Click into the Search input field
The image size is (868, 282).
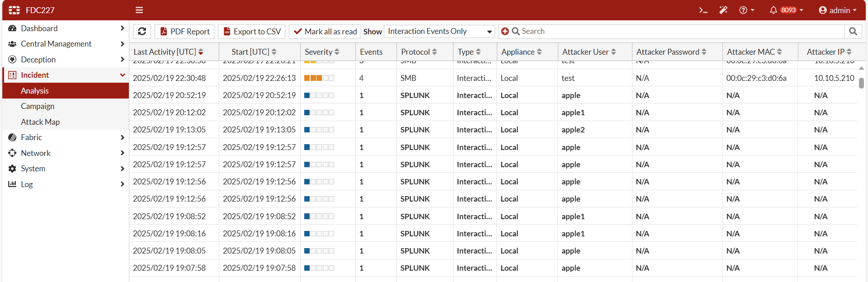[x=678, y=31]
